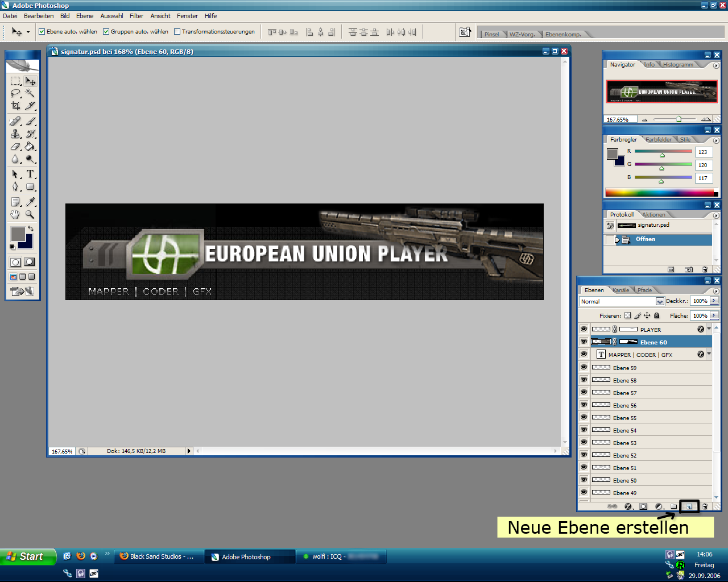
Task: Select the Type tool
Action: (30, 174)
